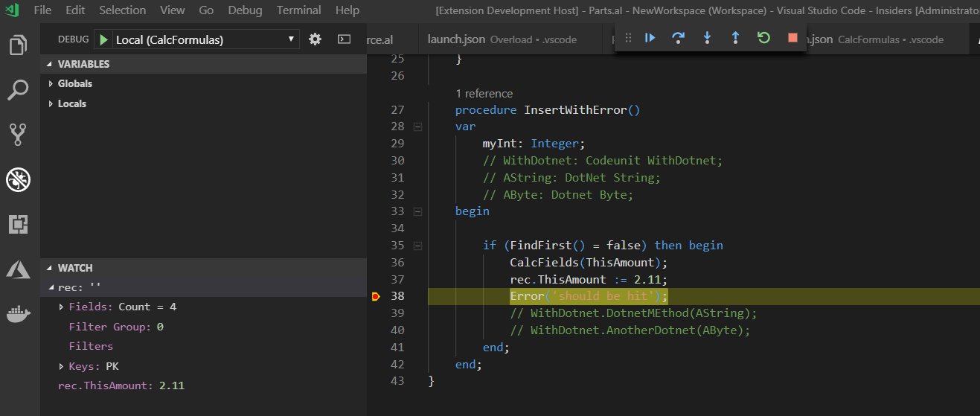
Task: Click the VS Code Insiders logo icon
Action: pos(11,10)
